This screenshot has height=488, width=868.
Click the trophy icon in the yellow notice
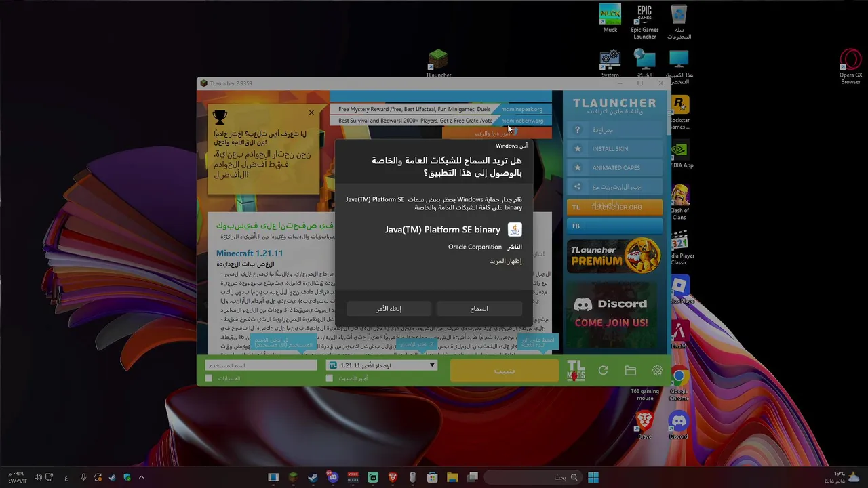click(x=220, y=117)
